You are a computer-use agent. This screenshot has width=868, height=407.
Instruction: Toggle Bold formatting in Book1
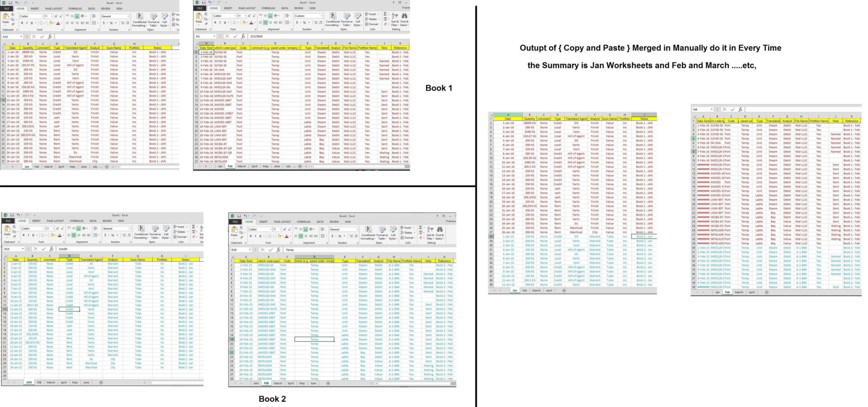point(22,23)
